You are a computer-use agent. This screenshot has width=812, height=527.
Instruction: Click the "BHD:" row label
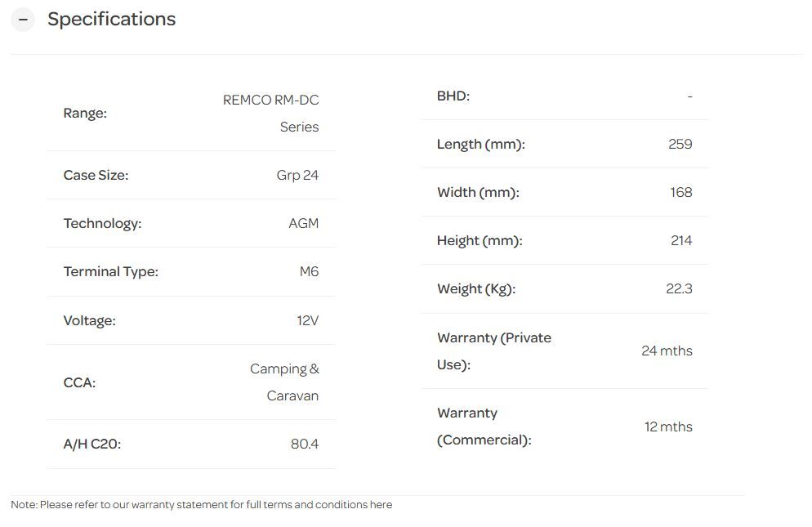[453, 96]
